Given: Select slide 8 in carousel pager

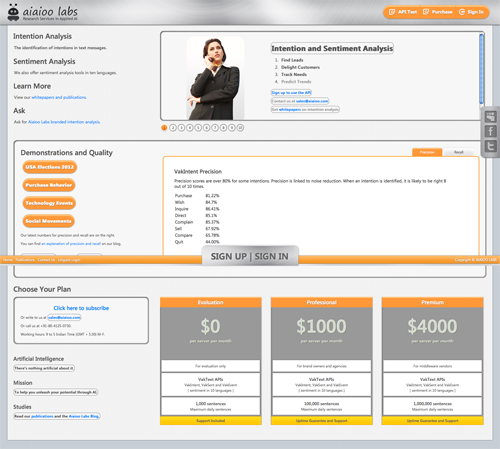Looking at the screenshot, I should 223,128.
